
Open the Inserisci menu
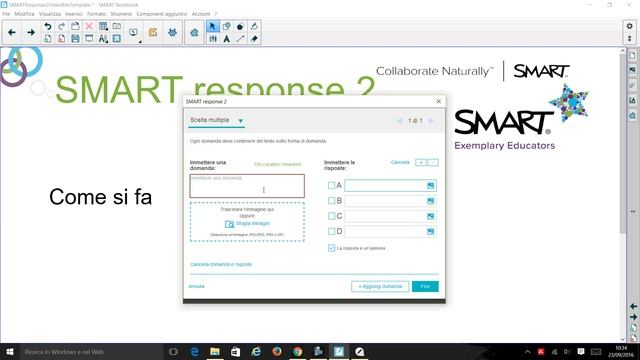pyautogui.click(x=74, y=14)
